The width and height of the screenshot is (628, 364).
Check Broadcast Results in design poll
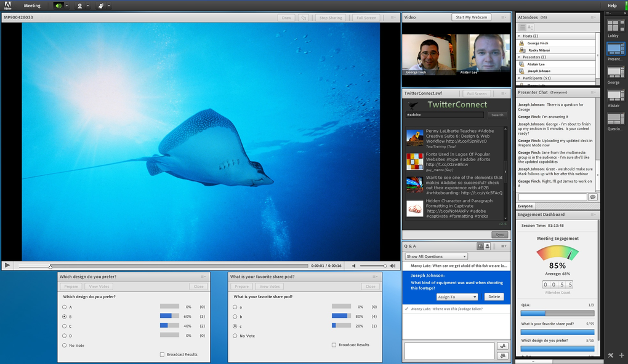tap(162, 355)
